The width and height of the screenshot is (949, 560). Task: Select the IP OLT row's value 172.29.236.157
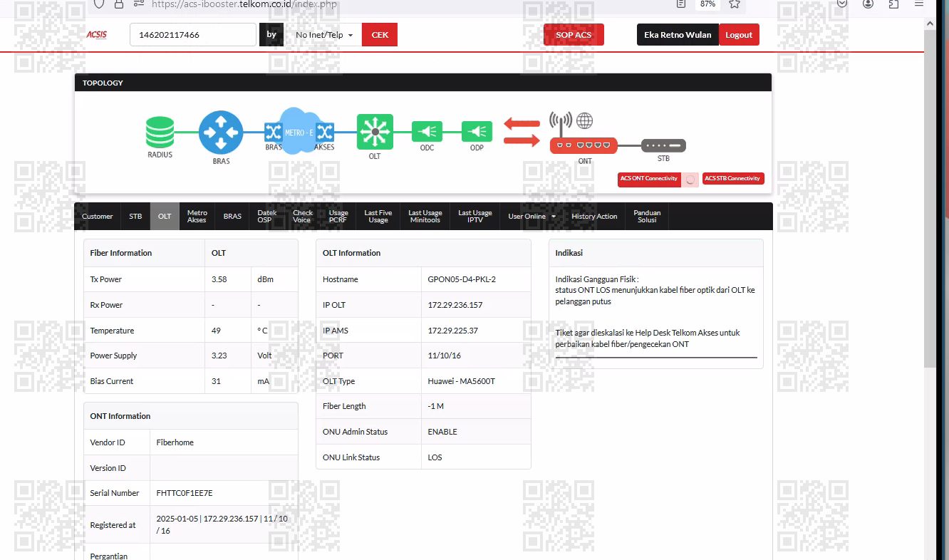click(455, 305)
